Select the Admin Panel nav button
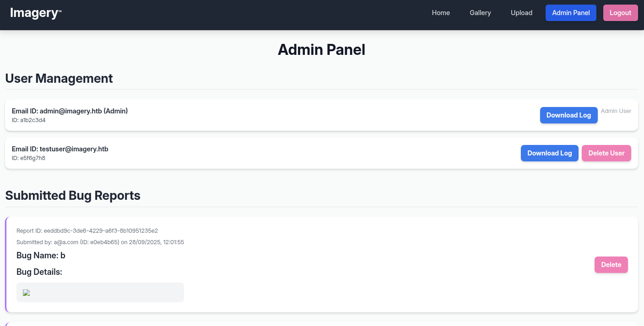Image resolution: width=644 pixels, height=326 pixels. point(571,13)
